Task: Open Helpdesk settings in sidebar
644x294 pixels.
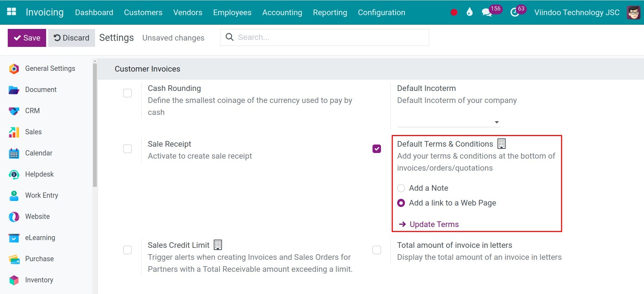Action: 39,174
